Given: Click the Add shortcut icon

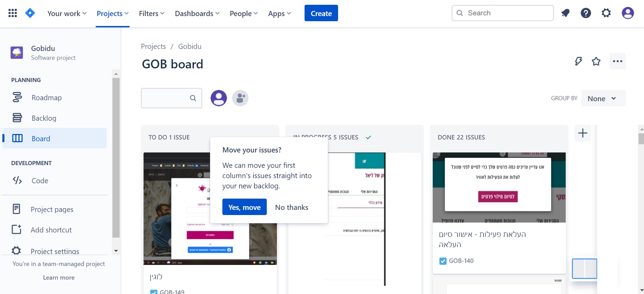Looking at the screenshot, I should point(16,229).
